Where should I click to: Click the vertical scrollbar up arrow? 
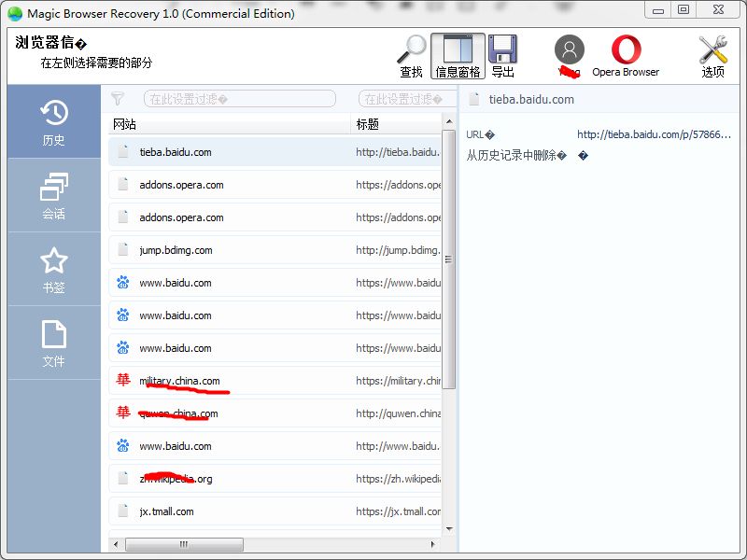[449, 122]
